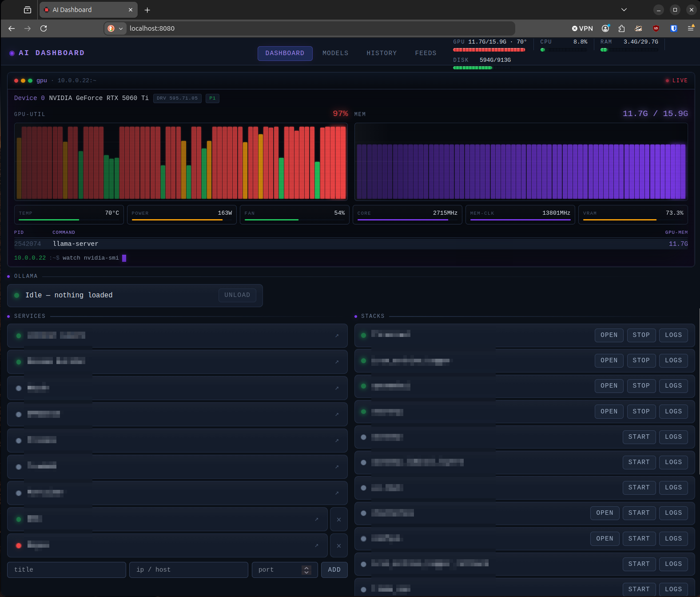Screen dimensions: 700x597
Task: Click the DRV 595.71.05 driver badge
Action: click(x=177, y=98)
